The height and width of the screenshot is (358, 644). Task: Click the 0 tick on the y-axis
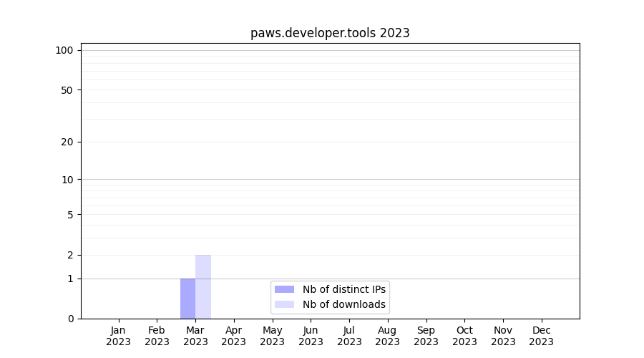[69, 319]
